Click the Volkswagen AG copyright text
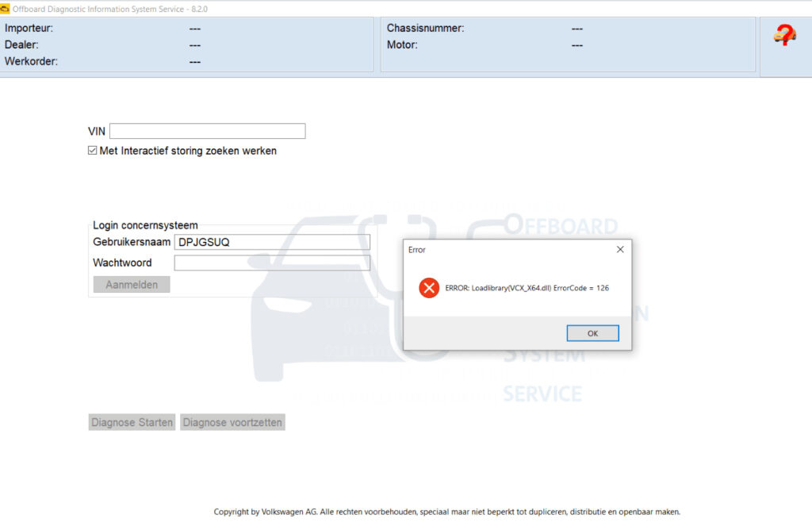This screenshot has width=812, height=522. click(x=446, y=512)
